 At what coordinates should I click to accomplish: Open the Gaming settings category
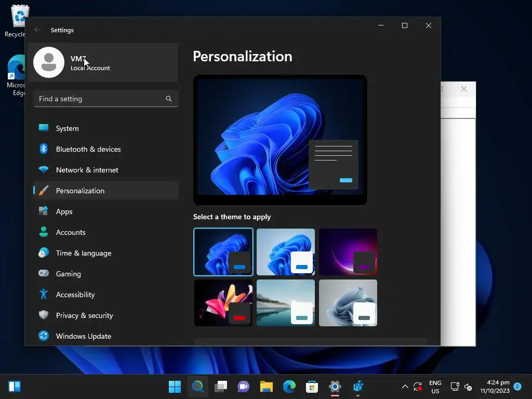pos(106,273)
